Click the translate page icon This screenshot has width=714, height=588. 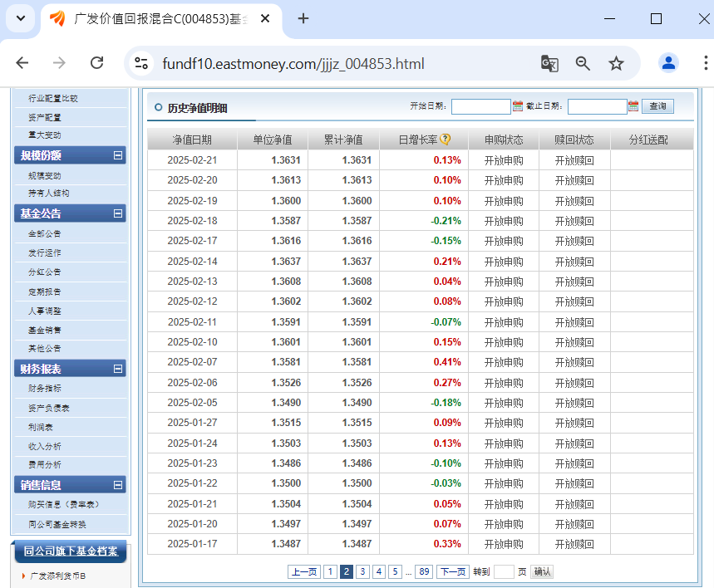(x=549, y=63)
